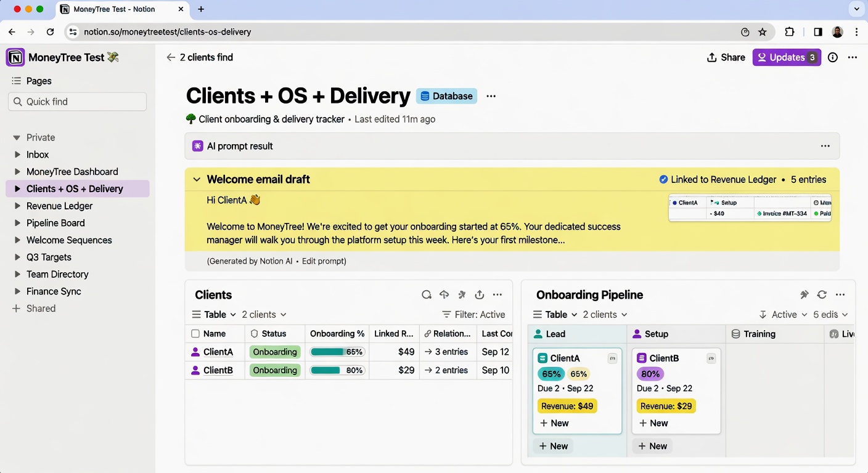Expand the MoneyTree Dashboard sidebar arrow
The height and width of the screenshot is (473, 868).
[x=17, y=172]
